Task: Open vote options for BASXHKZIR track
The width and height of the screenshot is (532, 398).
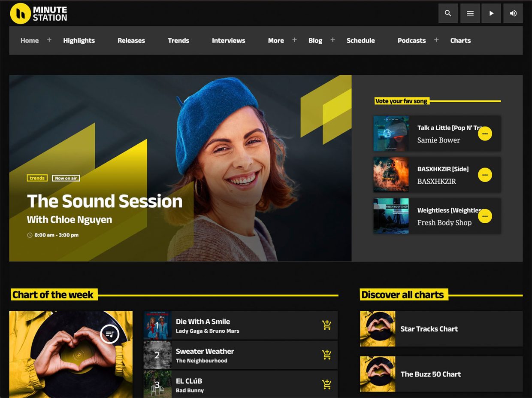Action: click(485, 175)
